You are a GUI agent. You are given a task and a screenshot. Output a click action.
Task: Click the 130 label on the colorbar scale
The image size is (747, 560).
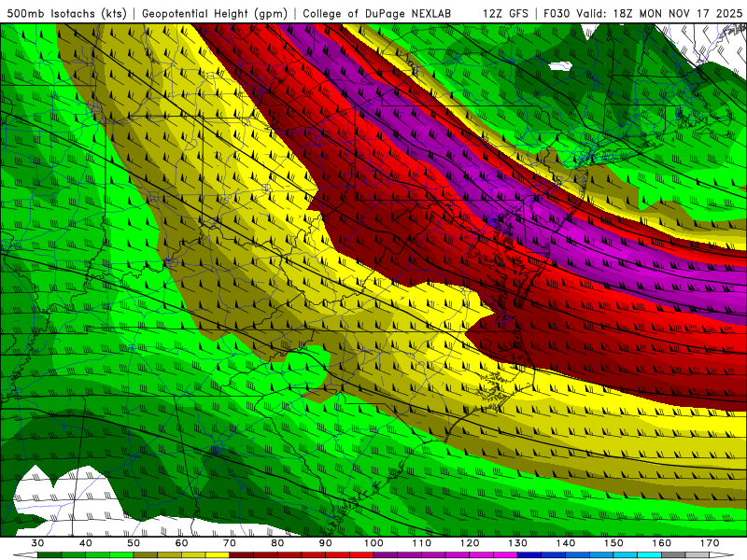(518, 543)
